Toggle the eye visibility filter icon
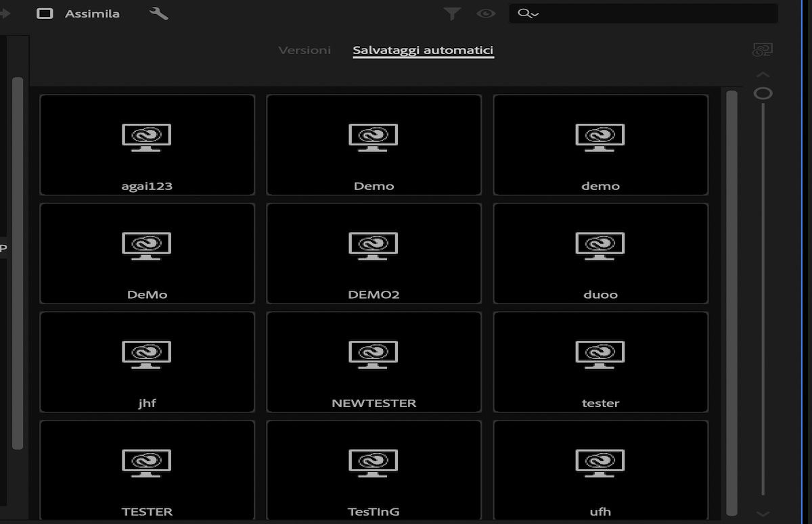Screen dimensions: 812x524 coord(486,14)
